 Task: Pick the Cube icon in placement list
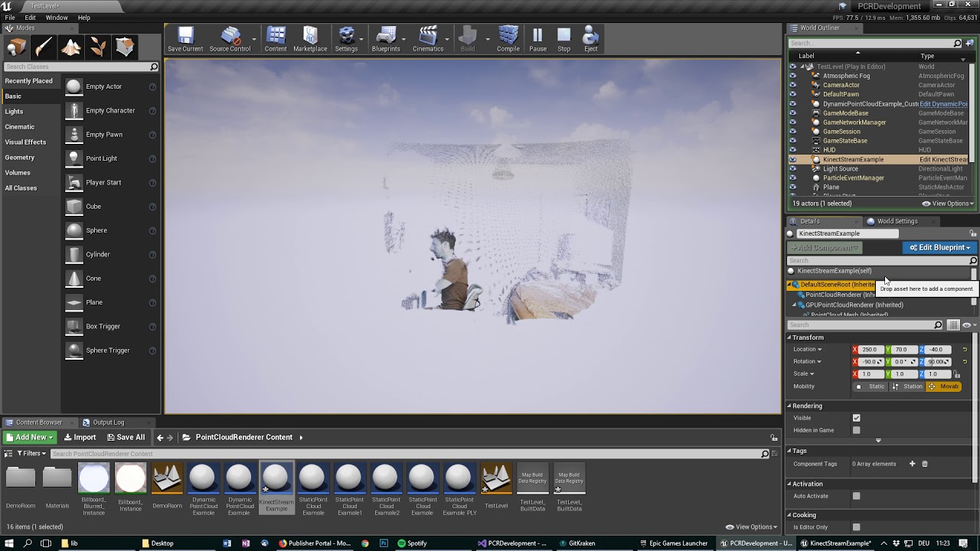coord(73,207)
